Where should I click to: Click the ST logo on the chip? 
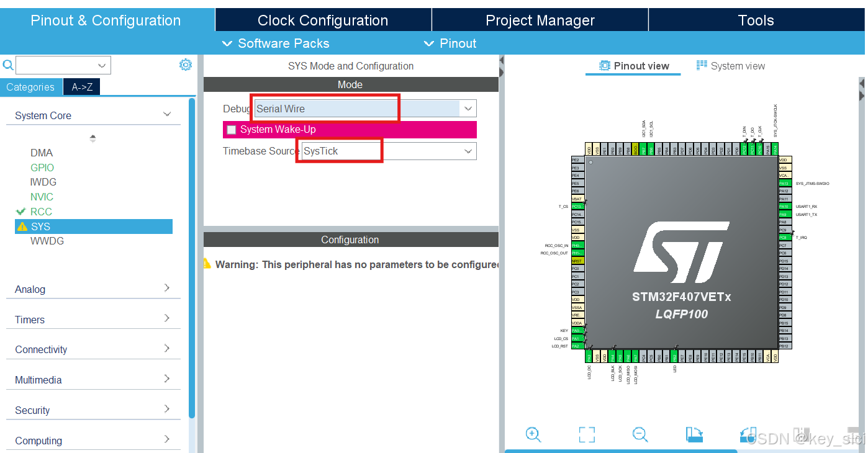pos(682,251)
